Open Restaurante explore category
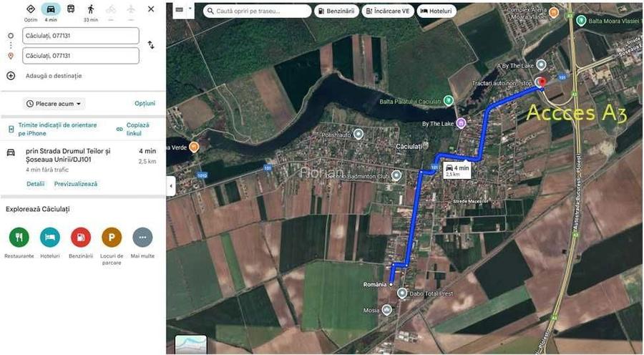 click(x=19, y=238)
